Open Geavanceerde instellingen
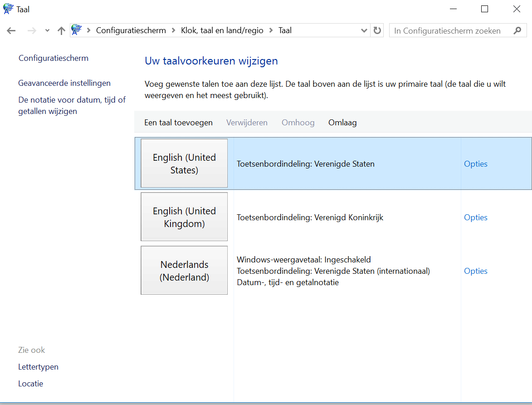 click(64, 83)
